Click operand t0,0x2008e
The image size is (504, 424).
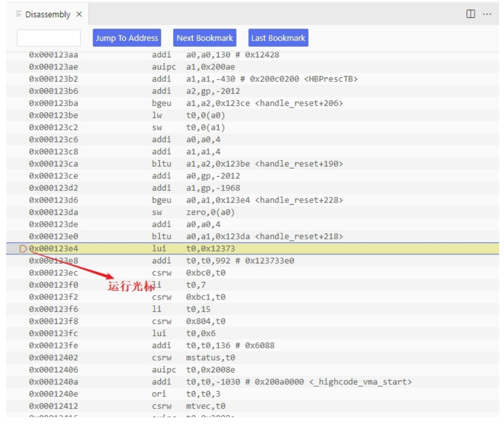pos(210,370)
